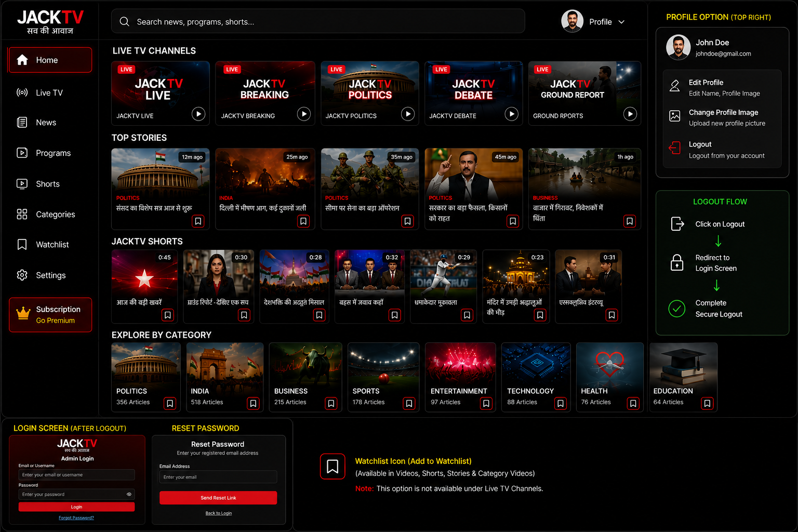The height and width of the screenshot is (532, 798).
Task: Bookmark the 1h ago business story
Action: [x=630, y=221]
